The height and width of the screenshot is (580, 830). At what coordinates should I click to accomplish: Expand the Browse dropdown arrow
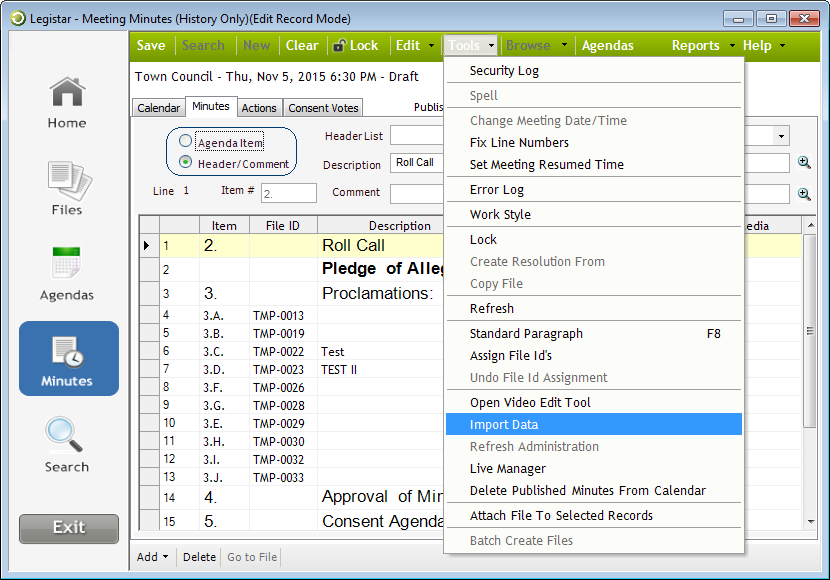(x=564, y=46)
